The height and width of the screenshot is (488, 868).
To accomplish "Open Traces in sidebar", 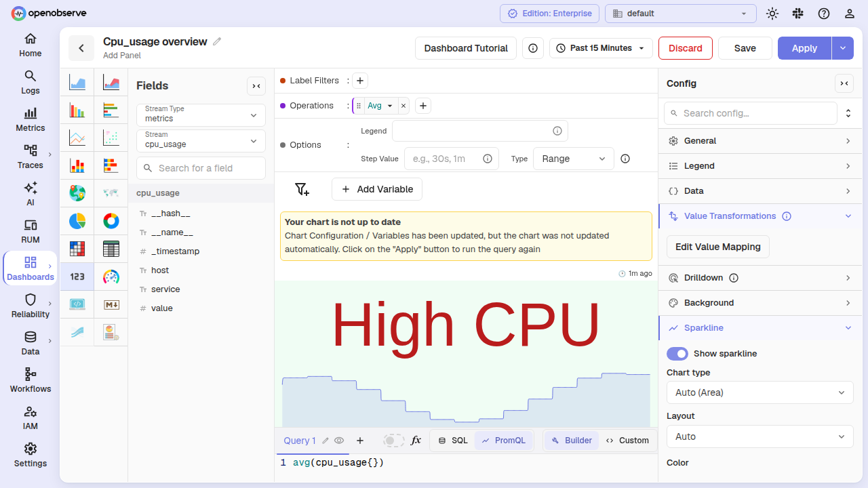I will point(31,157).
